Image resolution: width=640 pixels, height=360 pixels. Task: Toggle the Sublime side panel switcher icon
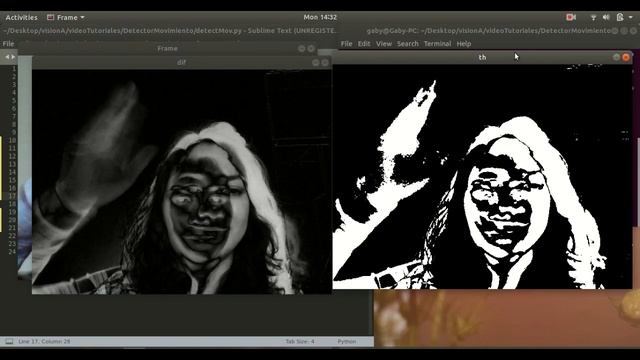[9, 341]
